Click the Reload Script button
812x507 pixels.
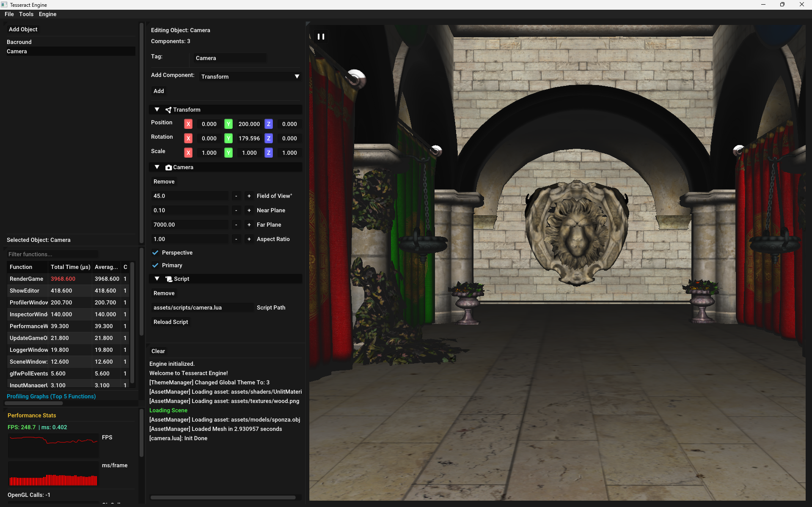(171, 322)
